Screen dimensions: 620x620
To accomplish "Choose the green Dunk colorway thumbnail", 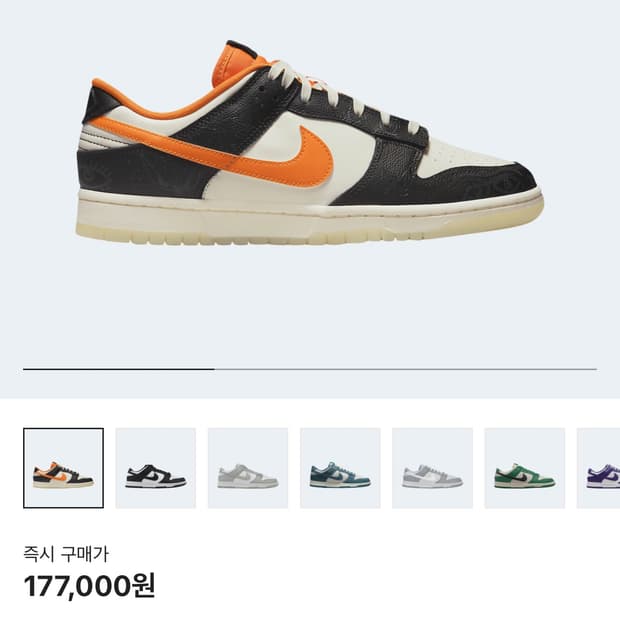I will point(524,468).
